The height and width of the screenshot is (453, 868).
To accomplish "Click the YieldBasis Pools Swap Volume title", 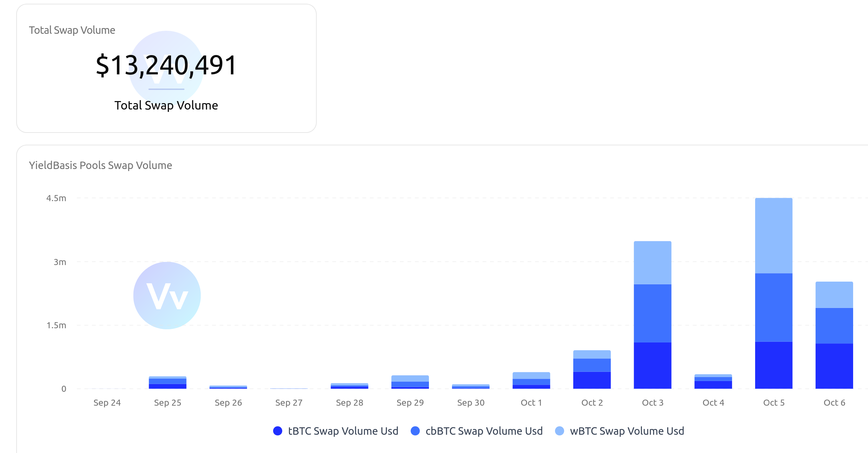I will pos(100,165).
